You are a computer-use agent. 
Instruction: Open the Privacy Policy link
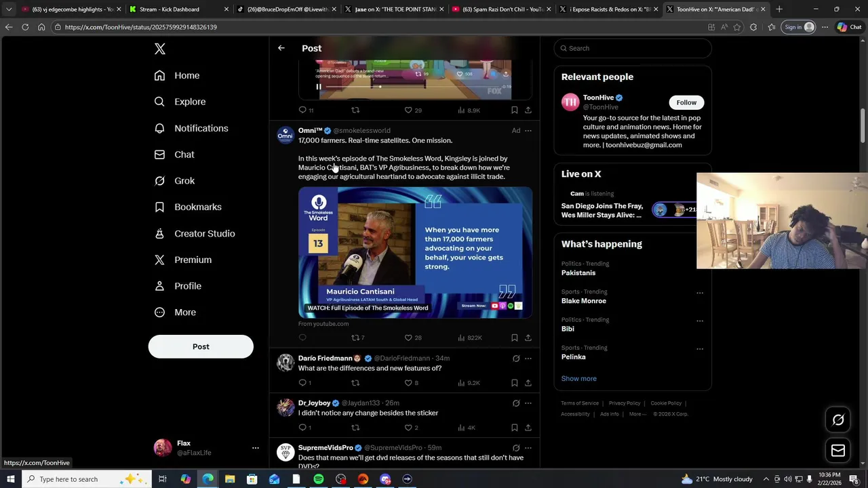click(625, 403)
